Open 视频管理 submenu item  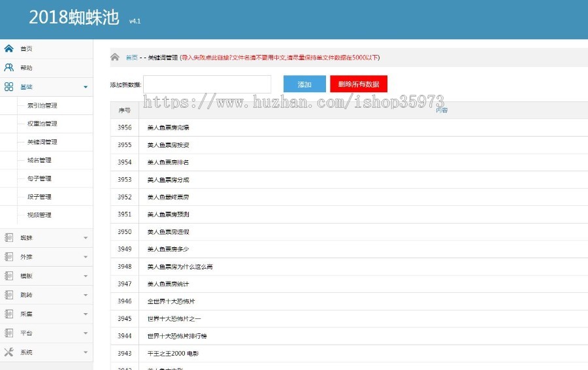[39, 215]
